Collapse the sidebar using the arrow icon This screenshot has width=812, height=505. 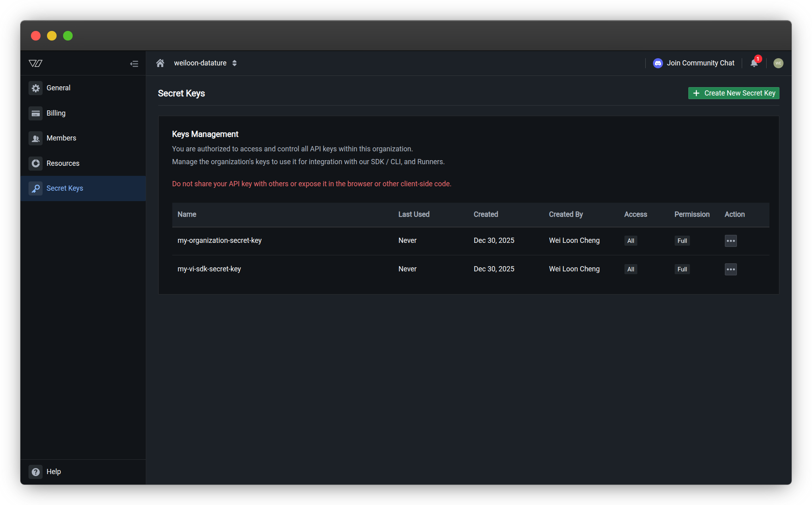tap(134, 63)
